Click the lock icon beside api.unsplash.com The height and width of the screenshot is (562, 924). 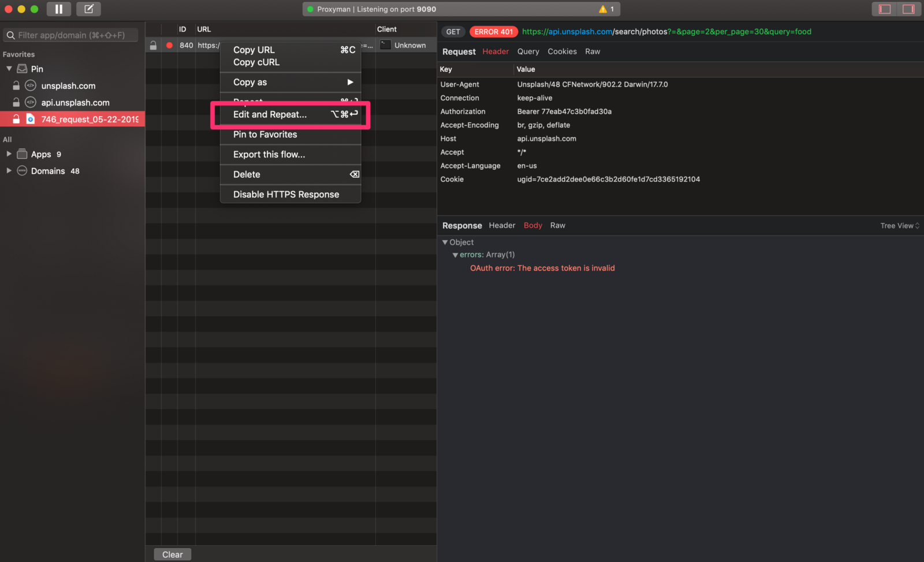point(16,102)
